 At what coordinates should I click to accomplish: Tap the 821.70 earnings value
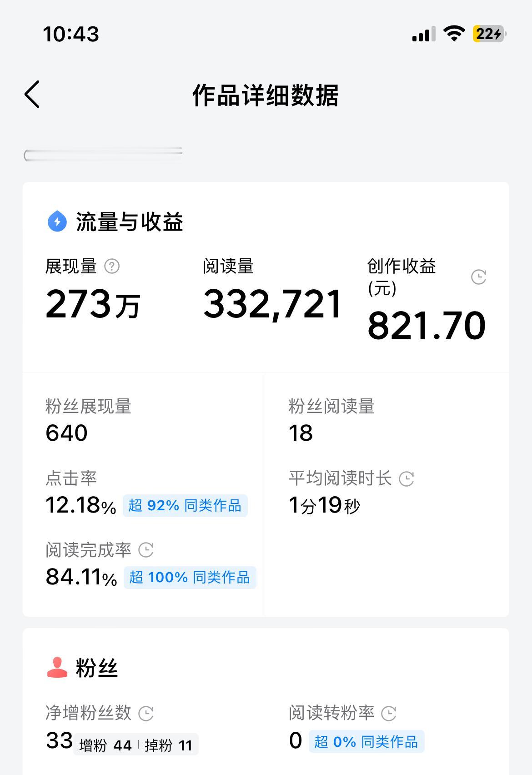pyautogui.click(x=427, y=326)
